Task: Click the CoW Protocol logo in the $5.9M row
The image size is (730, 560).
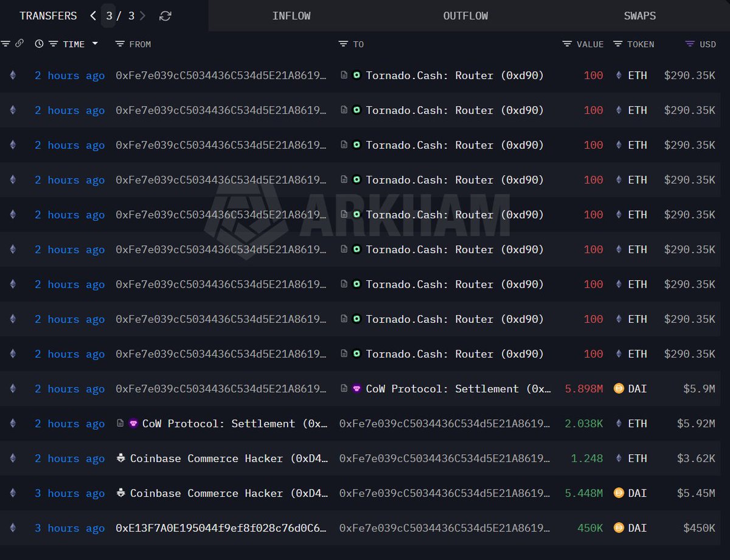Action: pos(356,389)
